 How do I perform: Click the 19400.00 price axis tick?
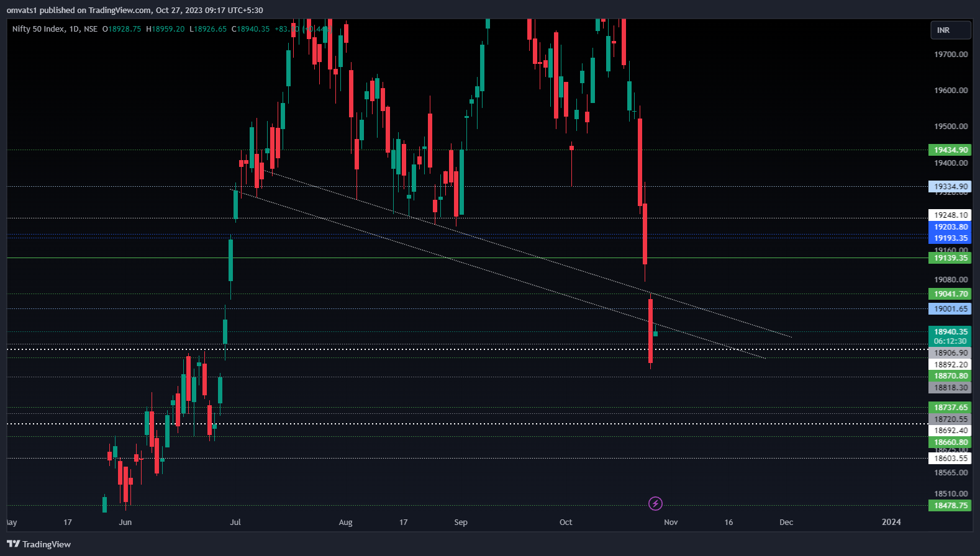coord(951,163)
